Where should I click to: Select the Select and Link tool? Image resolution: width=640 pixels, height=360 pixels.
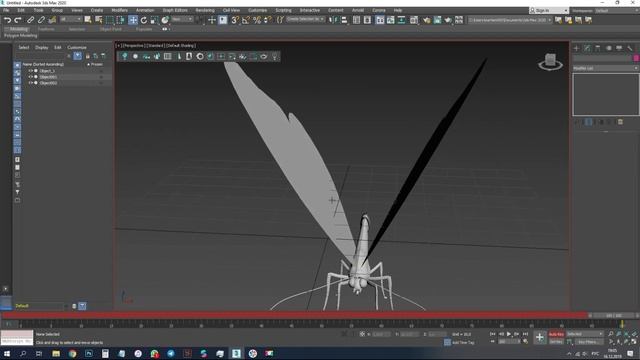tap(31, 20)
